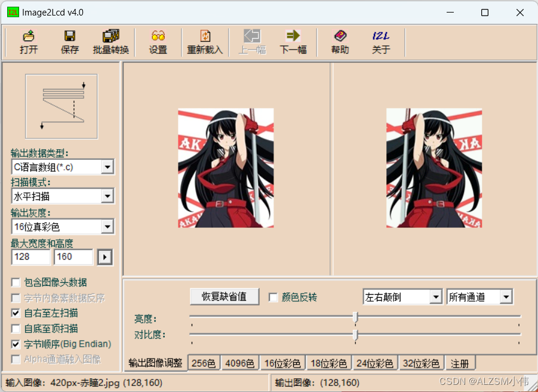Toggle 字节内象素数据反序 checkbox
Image resolution: width=538 pixels, height=392 pixels.
16,298
